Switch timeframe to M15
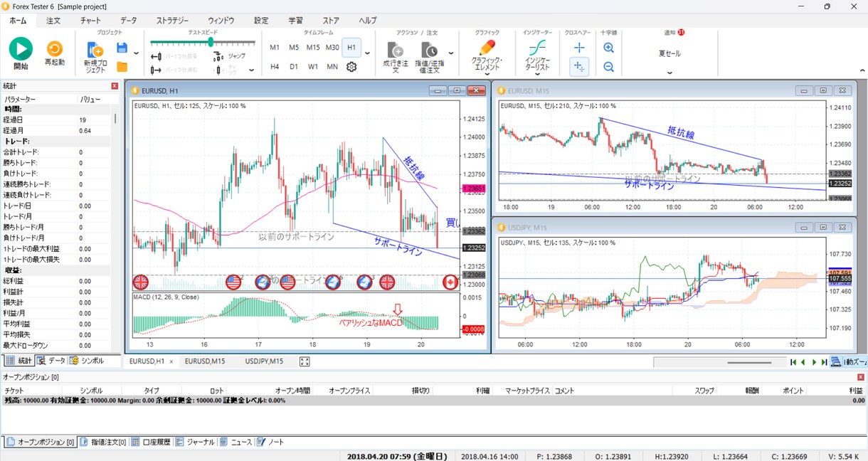The width and height of the screenshot is (868, 461). click(x=313, y=48)
